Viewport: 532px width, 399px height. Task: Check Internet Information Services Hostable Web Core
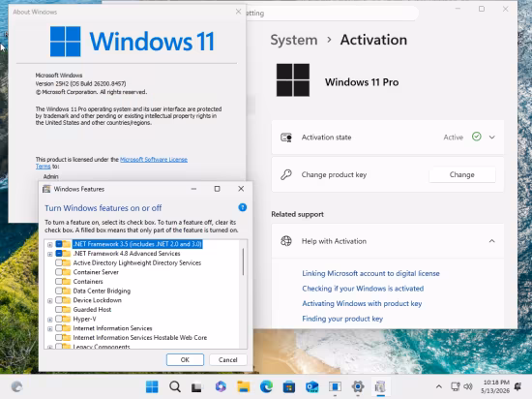coord(59,338)
